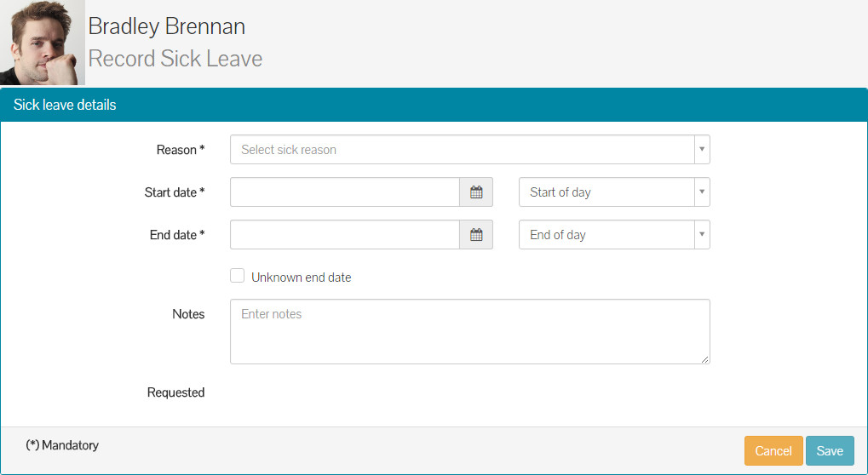Click the Bradley Brennan name heading
The image size is (868, 475).
click(x=167, y=26)
